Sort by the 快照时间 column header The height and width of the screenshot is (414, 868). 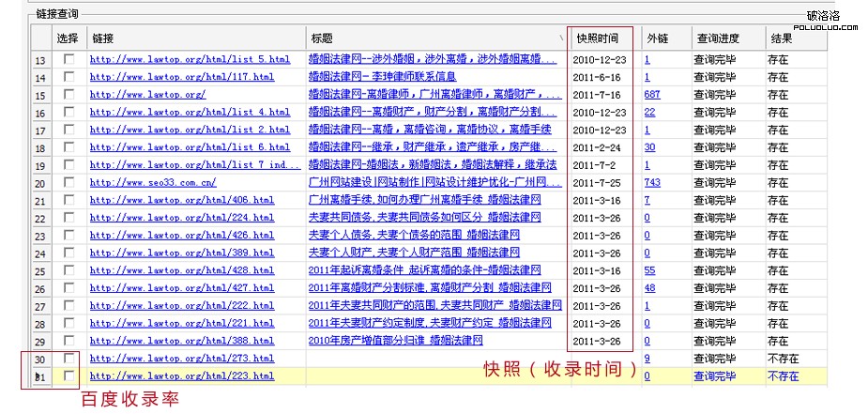point(598,39)
